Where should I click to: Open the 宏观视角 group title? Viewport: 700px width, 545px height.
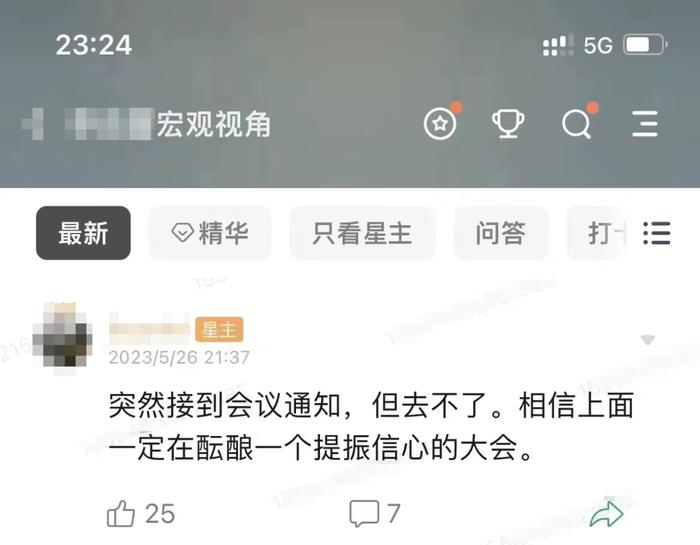point(213,124)
